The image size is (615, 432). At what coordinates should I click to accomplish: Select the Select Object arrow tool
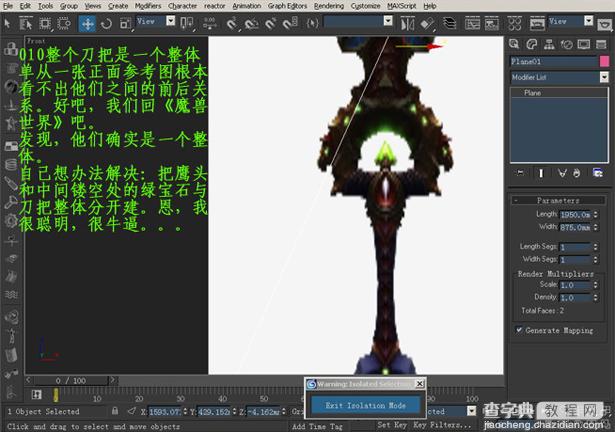coord(7,24)
